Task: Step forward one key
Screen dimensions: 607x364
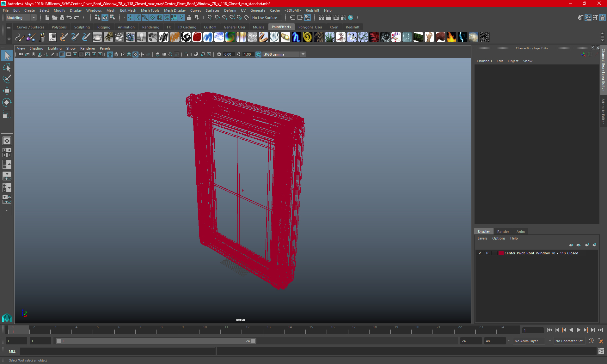Action: pos(586,330)
